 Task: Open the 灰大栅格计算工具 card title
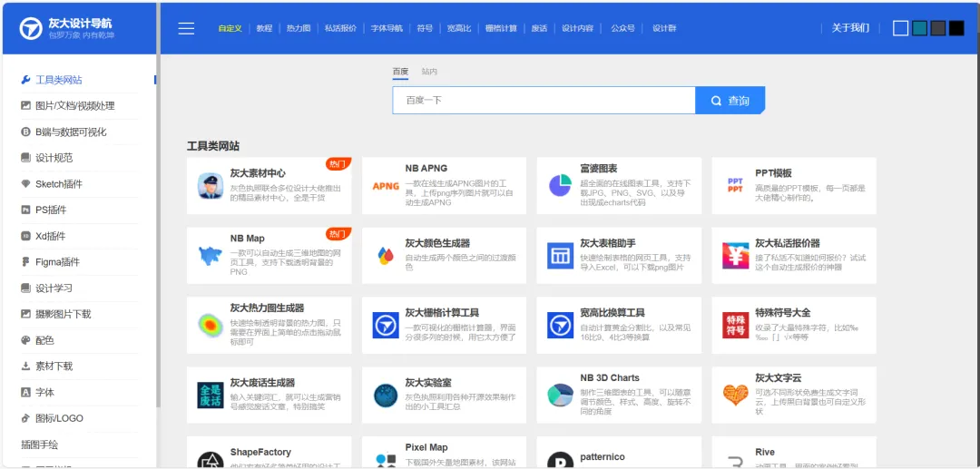coord(442,312)
